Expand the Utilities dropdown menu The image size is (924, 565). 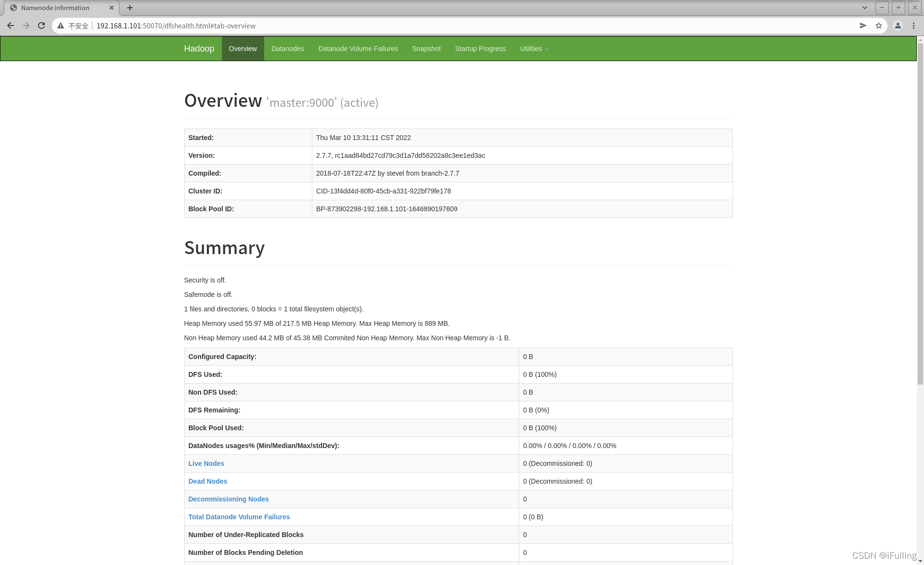(x=534, y=49)
